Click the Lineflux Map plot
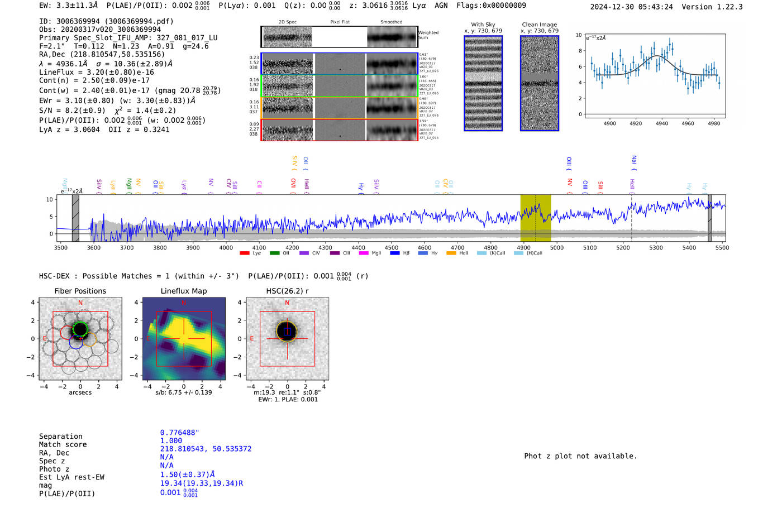This screenshot has height=532, width=782. coord(184,339)
